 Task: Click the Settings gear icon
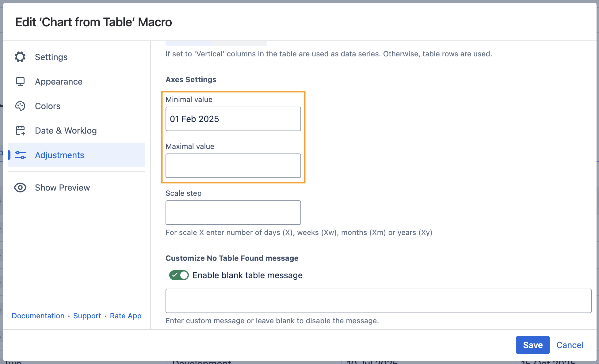click(20, 57)
